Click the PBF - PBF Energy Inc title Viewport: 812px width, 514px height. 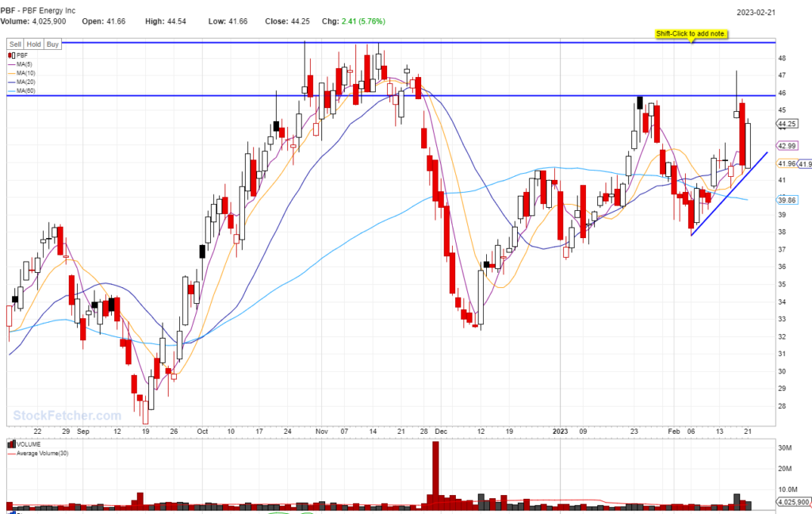pyautogui.click(x=38, y=10)
